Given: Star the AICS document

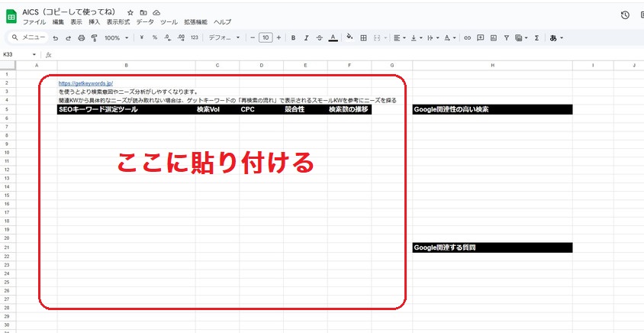Looking at the screenshot, I should [130, 13].
